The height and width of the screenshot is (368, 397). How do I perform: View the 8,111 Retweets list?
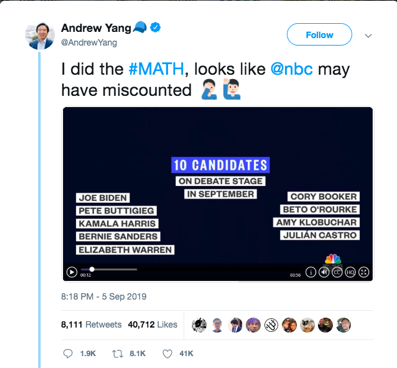click(x=91, y=324)
